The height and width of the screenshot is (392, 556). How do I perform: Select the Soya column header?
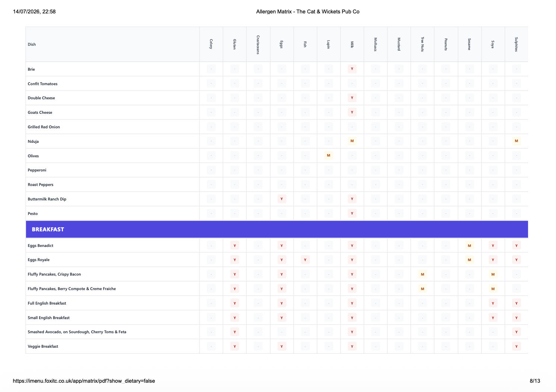493,44
